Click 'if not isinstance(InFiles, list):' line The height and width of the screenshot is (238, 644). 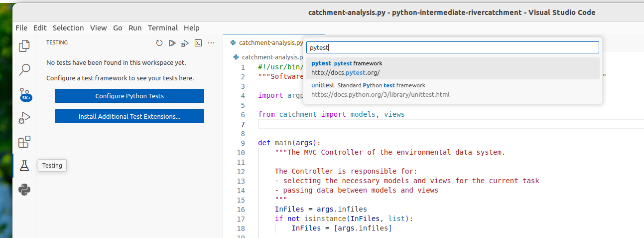pos(344,219)
